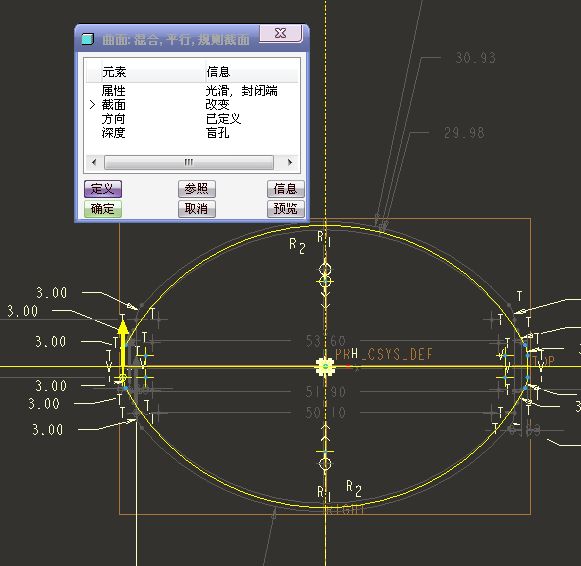Select the 51.90 dimension value
Image resolution: width=581 pixels, height=566 pixels.
pyautogui.click(x=326, y=392)
